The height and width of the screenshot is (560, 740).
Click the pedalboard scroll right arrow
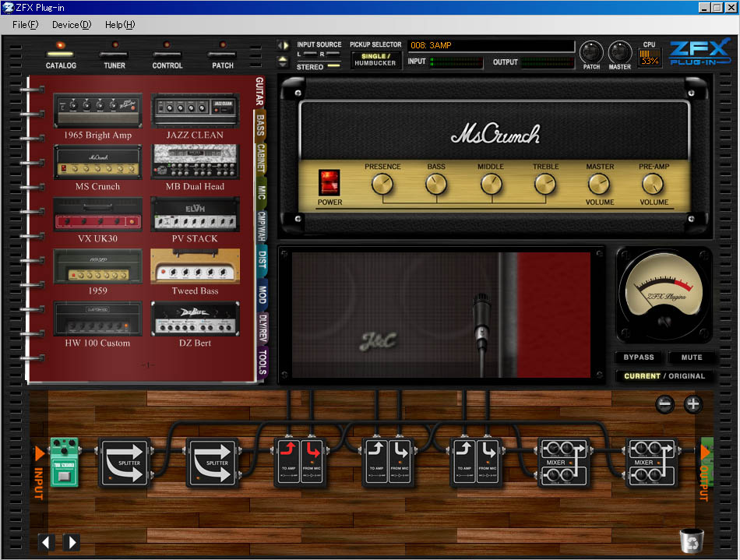[72, 542]
